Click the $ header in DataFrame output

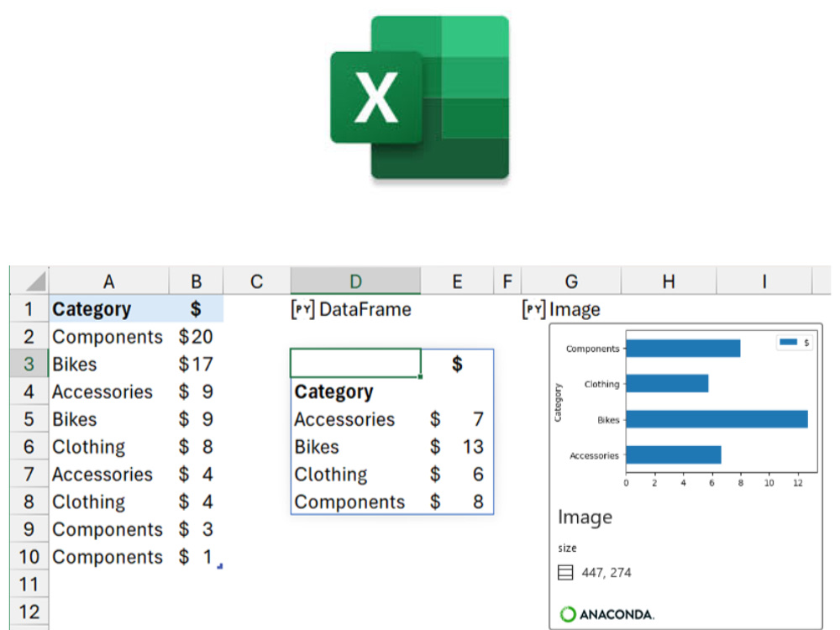[x=457, y=365]
